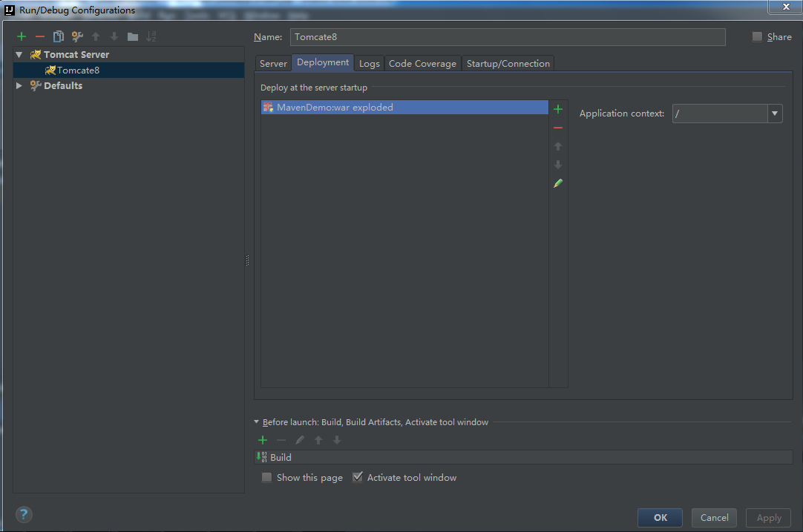Remove artifact from deployment list minus icon
803x532 pixels.
[558, 128]
